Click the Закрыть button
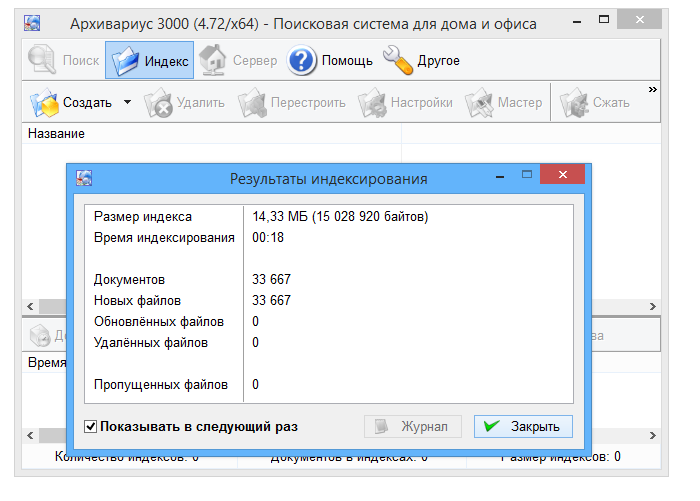Viewport: 700px width, 501px height. click(523, 427)
